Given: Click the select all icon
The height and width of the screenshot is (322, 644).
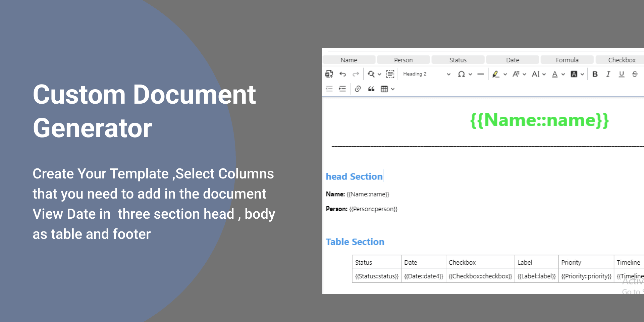Looking at the screenshot, I should point(390,74).
